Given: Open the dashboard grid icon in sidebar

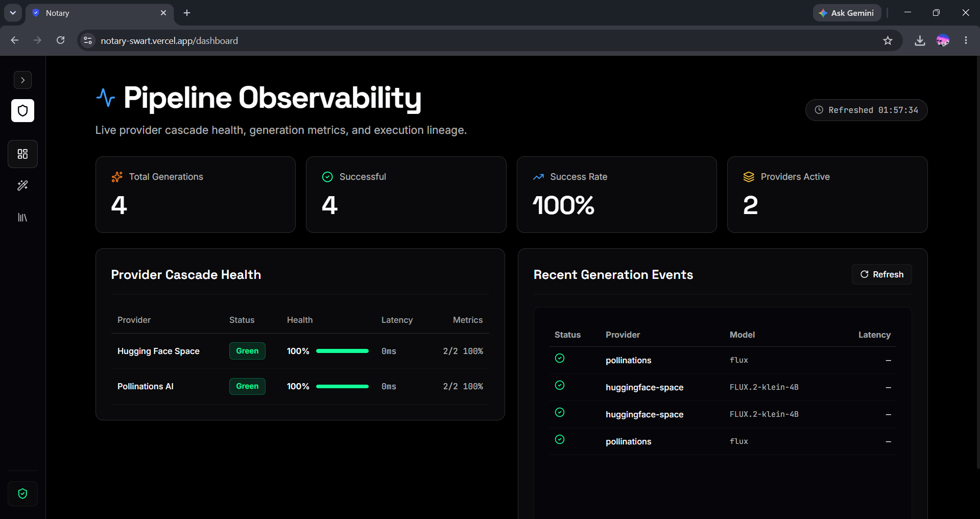Looking at the screenshot, I should click(22, 154).
